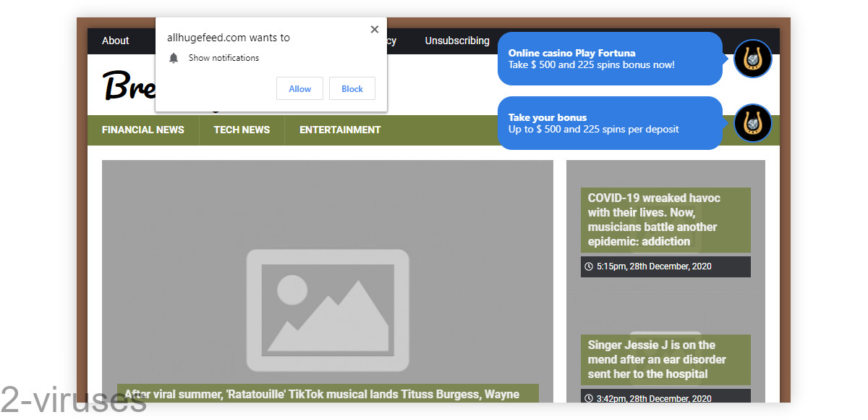Image resolution: width=868 pixels, height=420 pixels.
Task: Block notifications from allhugefeed.com
Action: point(352,88)
